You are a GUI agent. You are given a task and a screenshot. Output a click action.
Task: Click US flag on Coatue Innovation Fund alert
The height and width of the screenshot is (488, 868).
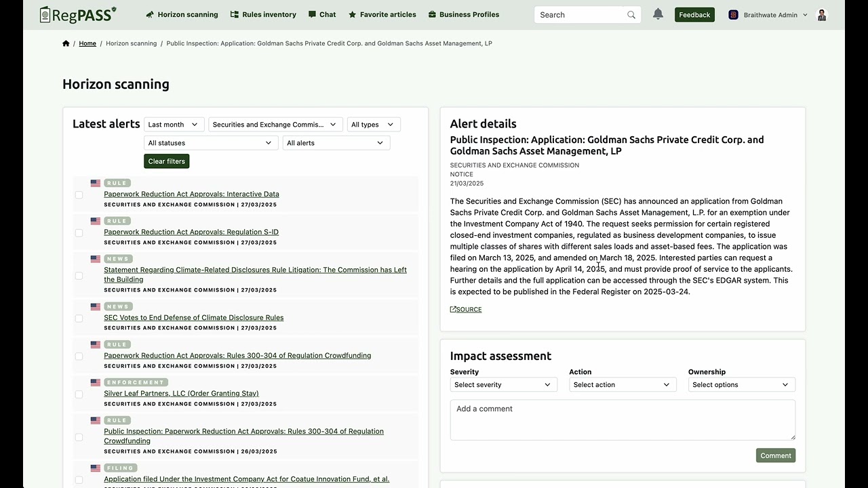[96, 468]
